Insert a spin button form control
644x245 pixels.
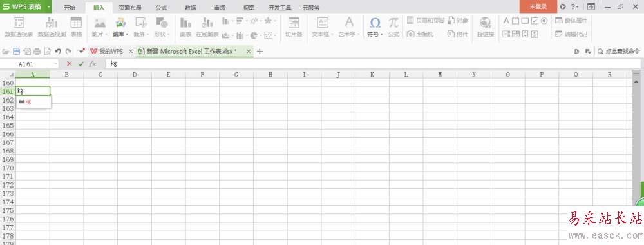(x=535, y=34)
